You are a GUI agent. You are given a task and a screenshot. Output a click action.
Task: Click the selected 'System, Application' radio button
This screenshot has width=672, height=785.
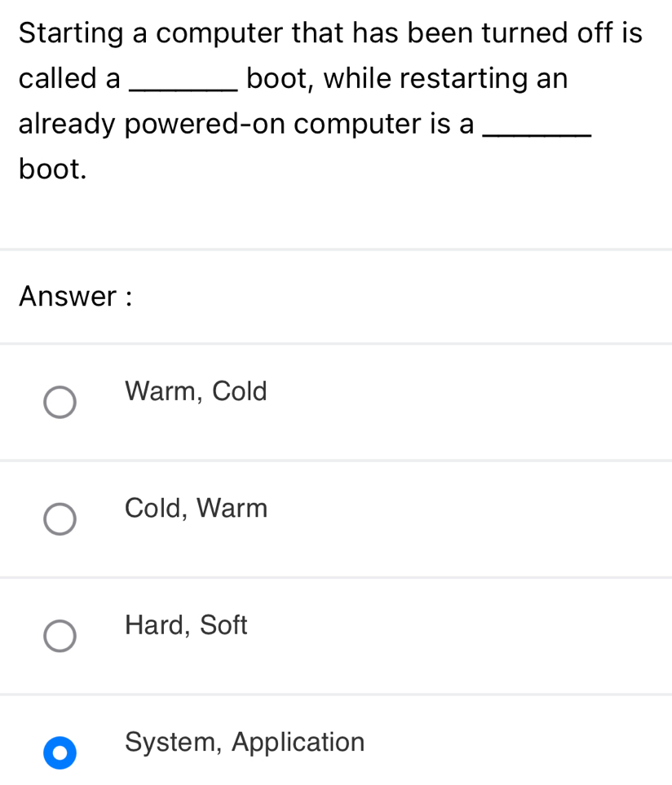[60, 752]
